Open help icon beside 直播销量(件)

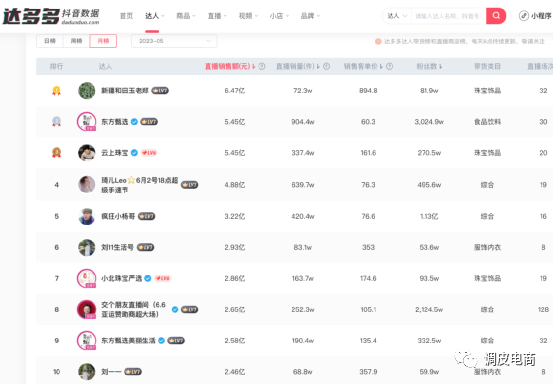pyautogui.click(x=327, y=66)
